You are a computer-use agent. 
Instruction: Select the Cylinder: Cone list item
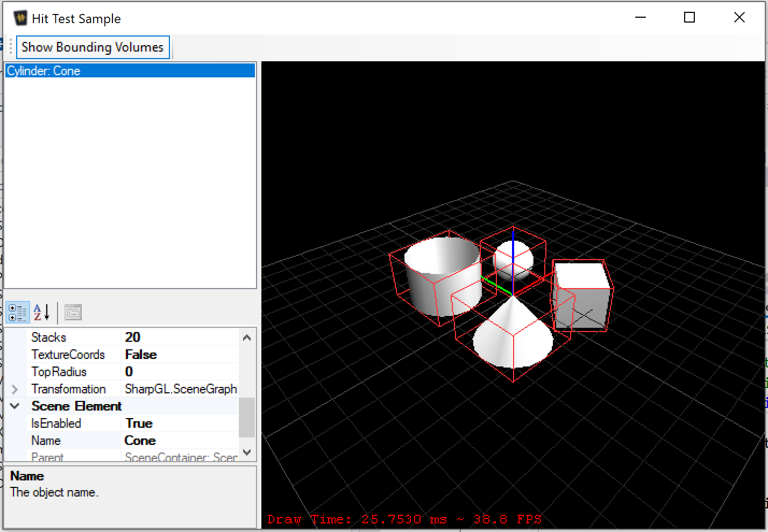point(130,71)
